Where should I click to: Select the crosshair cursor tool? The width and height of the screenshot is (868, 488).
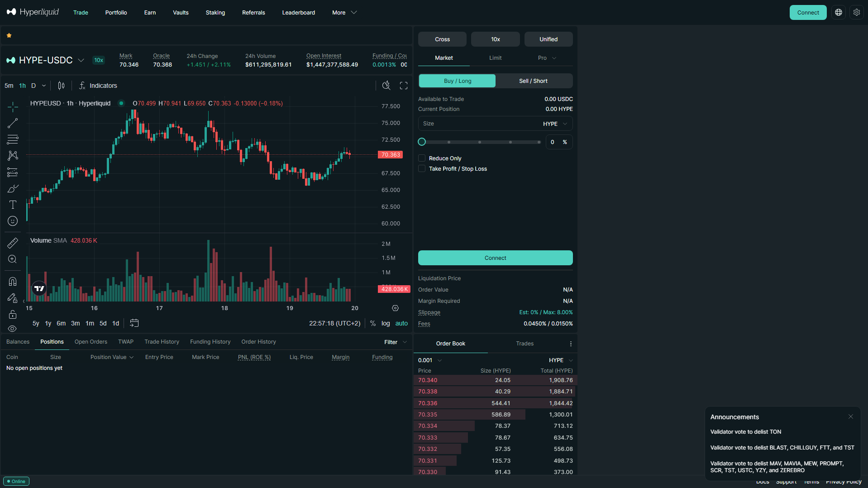[13, 107]
